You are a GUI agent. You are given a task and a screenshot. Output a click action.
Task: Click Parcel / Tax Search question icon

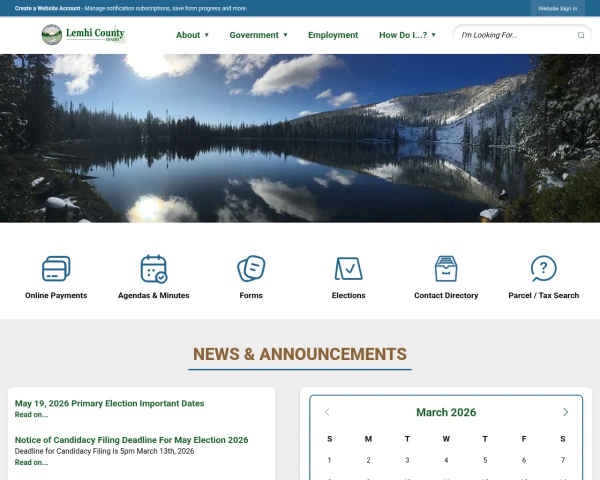543,268
